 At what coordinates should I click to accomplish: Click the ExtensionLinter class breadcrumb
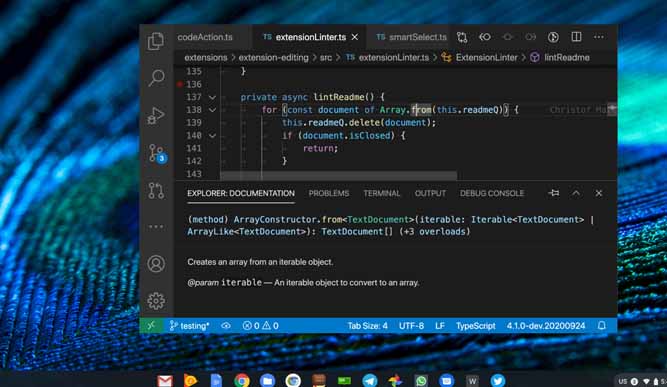click(479, 57)
